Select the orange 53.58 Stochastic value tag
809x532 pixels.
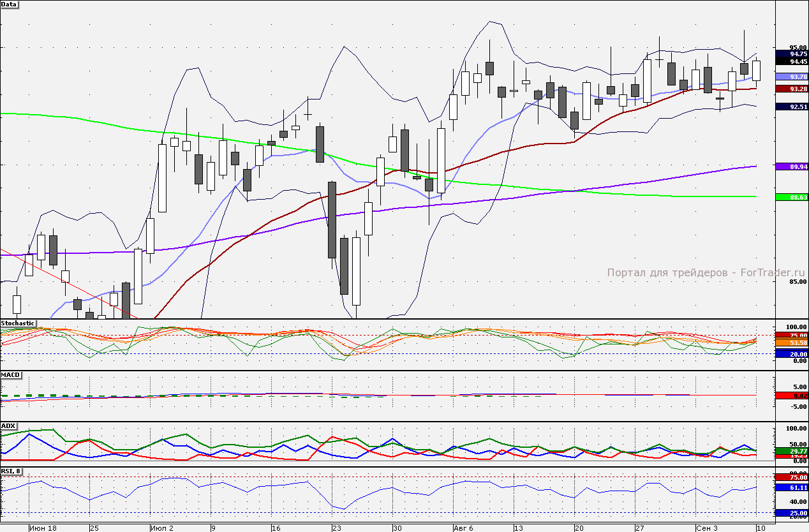click(792, 343)
